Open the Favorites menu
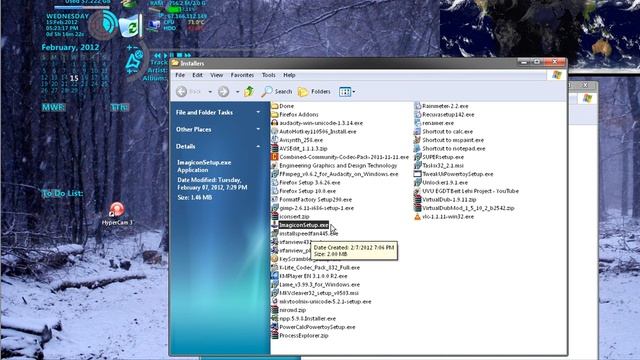640x360 pixels. coord(242,75)
